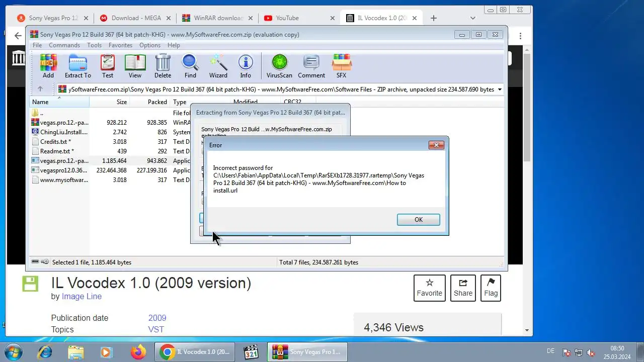Close the Sony Vegas Pro 12 tab
644x362 pixels.
coord(86,18)
